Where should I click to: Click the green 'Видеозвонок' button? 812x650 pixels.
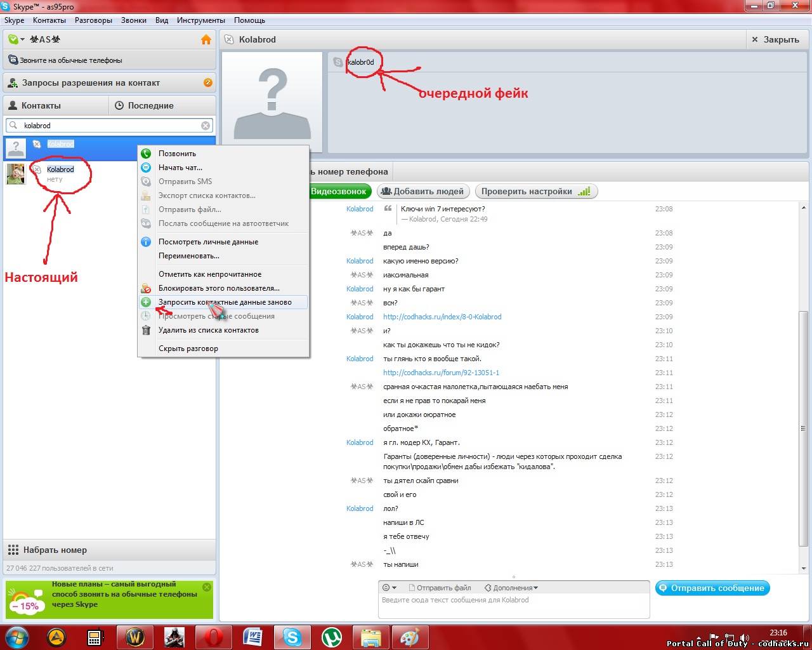point(338,191)
